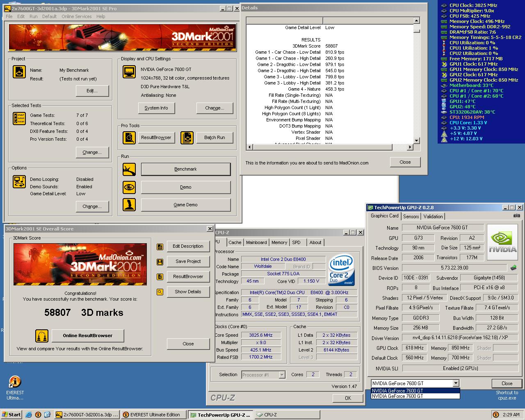
Task: Click the BIOS version save icon in GPU-Z
Action: tap(514, 268)
